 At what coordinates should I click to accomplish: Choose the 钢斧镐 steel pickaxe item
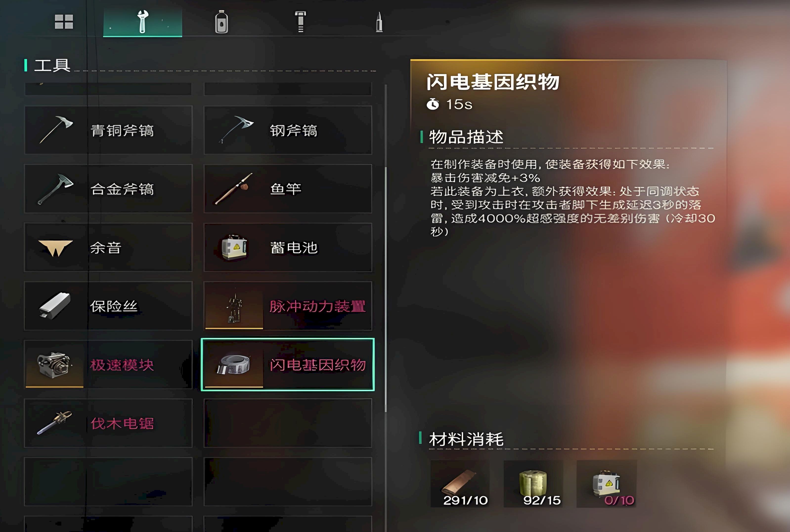[288, 130]
